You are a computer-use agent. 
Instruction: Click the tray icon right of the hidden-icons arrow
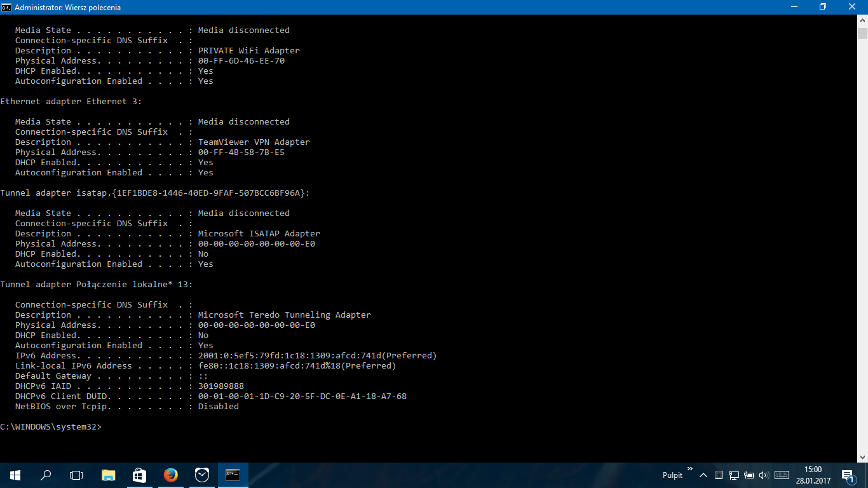(x=719, y=475)
